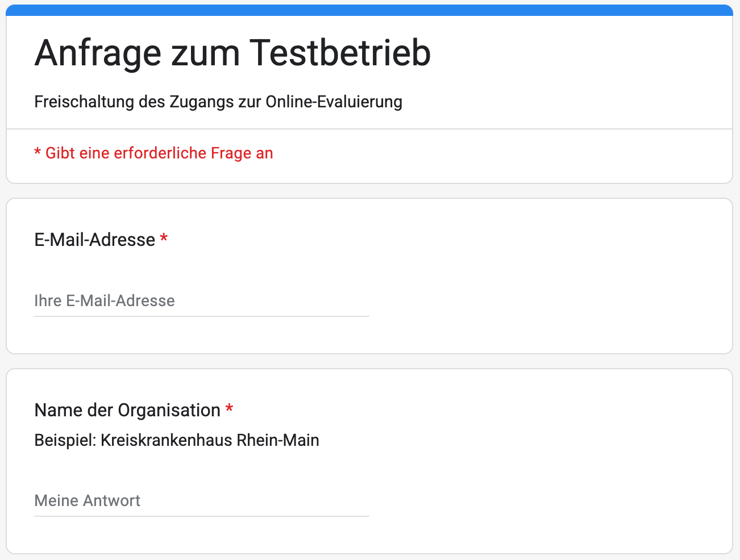This screenshot has height=560, width=740.
Task: Click the word "Testbetrieb" in the title
Action: pyautogui.click(x=340, y=53)
